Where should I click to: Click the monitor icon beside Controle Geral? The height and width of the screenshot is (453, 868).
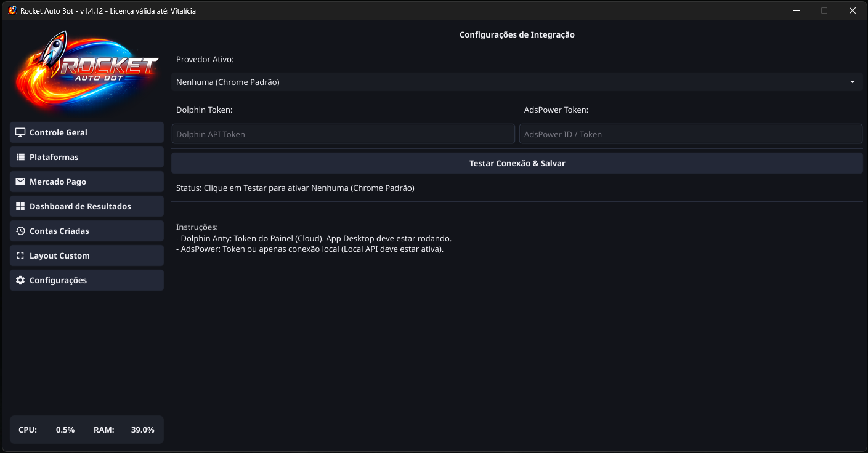[x=20, y=132]
